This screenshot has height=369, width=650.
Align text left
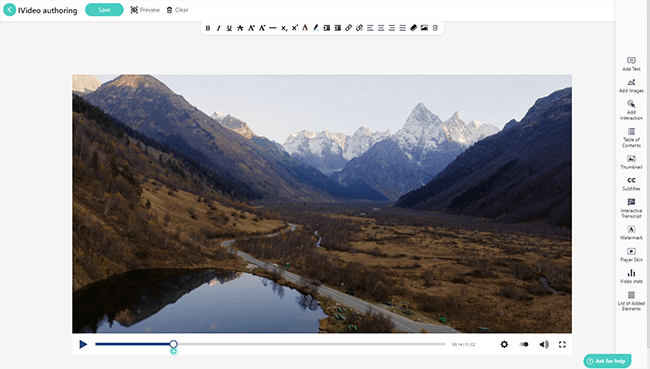click(x=370, y=28)
